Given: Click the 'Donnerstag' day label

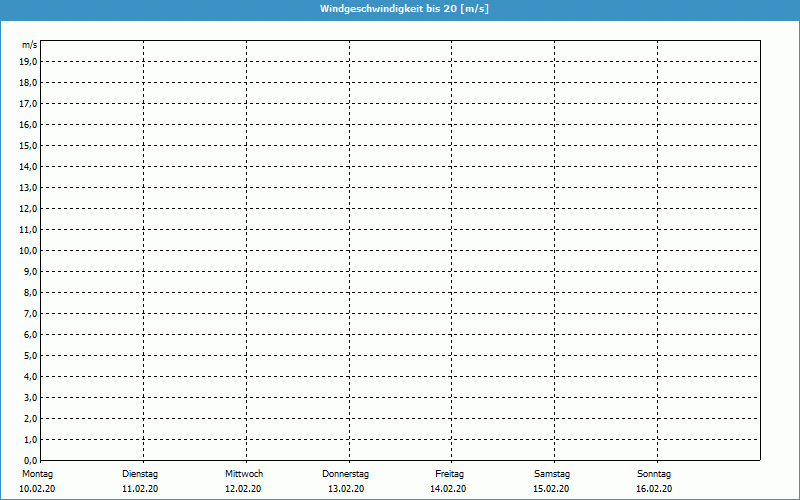Looking at the screenshot, I should click(x=346, y=474).
